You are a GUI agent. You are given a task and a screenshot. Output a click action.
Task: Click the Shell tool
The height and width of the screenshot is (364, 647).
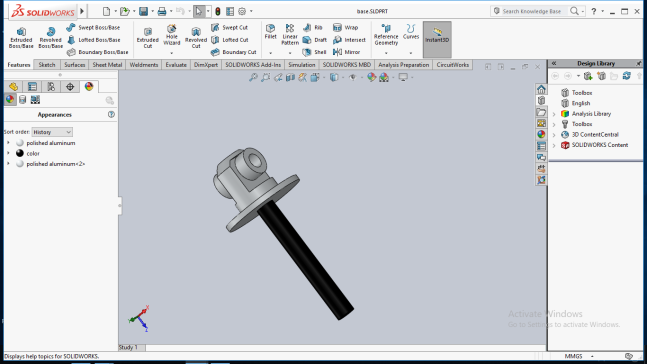[x=314, y=52]
